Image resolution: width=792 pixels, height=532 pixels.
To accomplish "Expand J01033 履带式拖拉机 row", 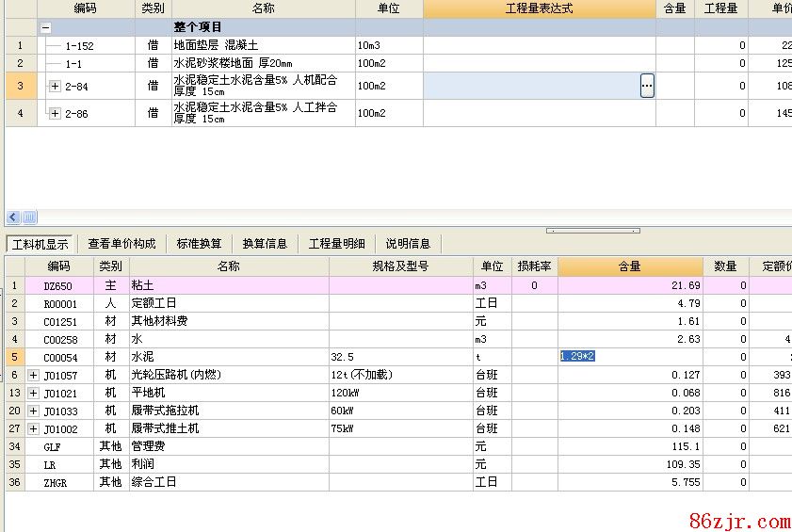I will [34, 411].
